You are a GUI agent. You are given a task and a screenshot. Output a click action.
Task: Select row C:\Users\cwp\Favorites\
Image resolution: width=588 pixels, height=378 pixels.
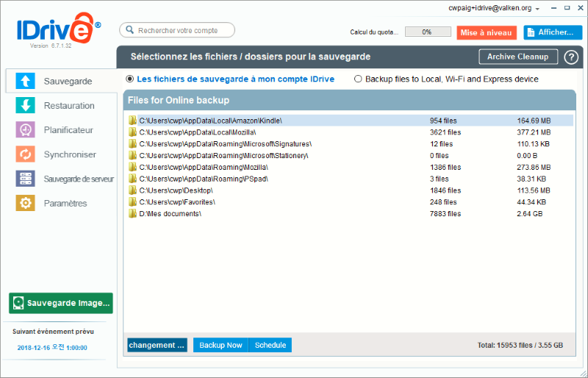[351, 202]
